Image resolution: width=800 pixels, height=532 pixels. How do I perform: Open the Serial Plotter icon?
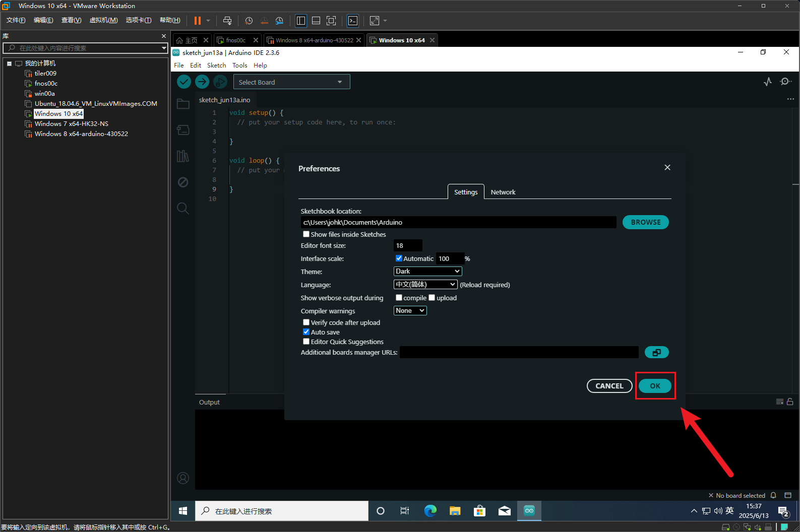point(768,82)
